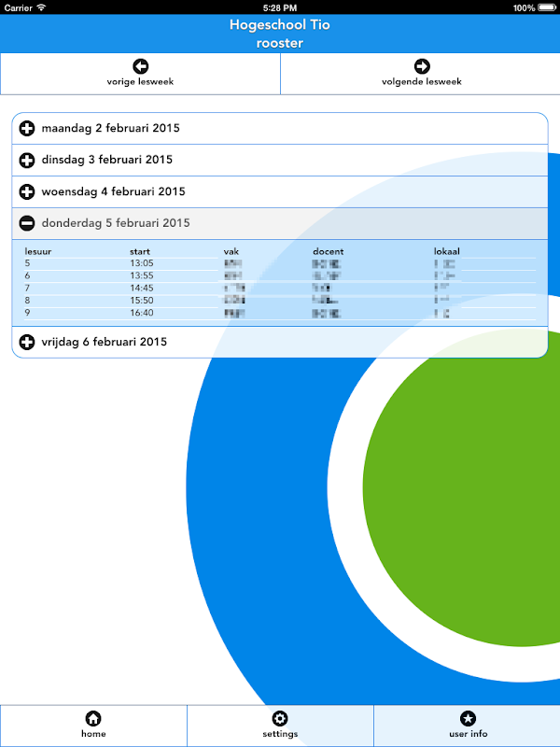Tap the Wi-Fi status icon
The width and height of the screenshot is (560, 747).
41,7
